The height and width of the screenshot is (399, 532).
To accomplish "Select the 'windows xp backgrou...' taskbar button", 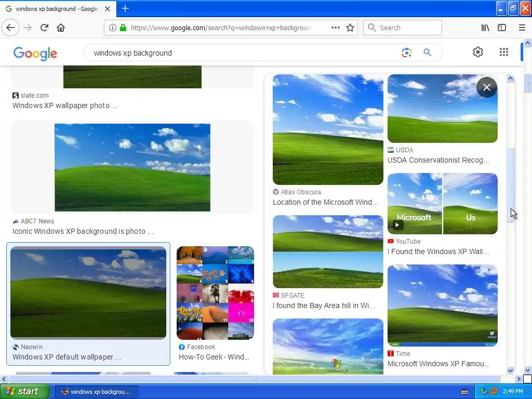I will (96, 392).
